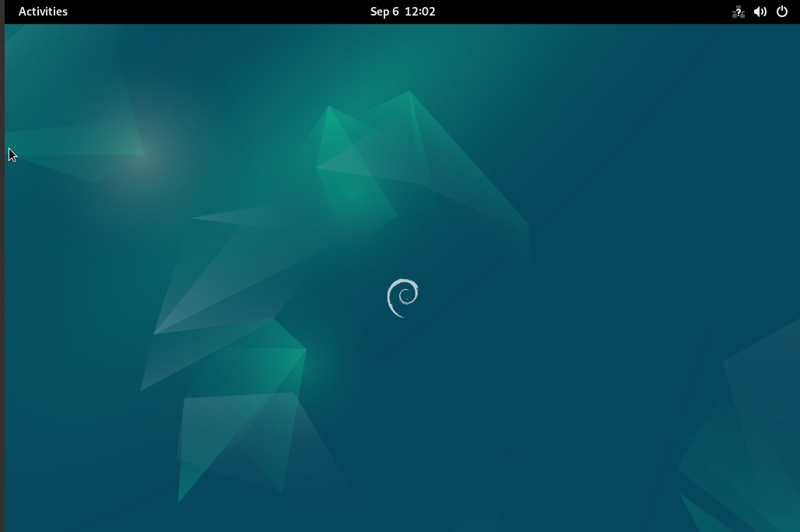
Task: Click the Debian swirl logo on wallpaper
Action: click(x=403, y=298)
